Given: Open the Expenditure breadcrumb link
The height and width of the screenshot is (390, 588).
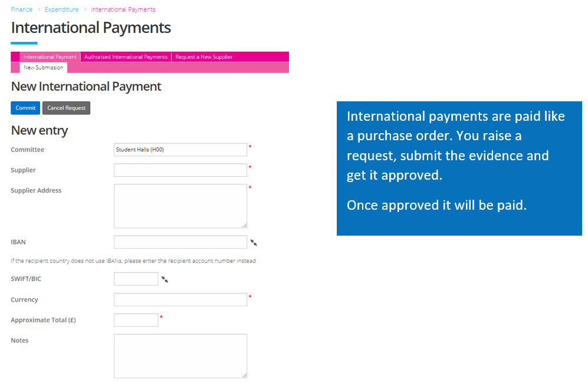Looking at the screenshot, I should 61,9.
